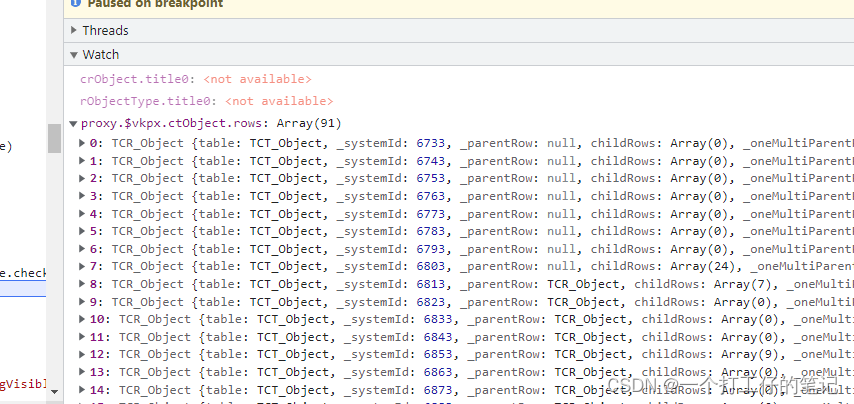
Task: Expand array row 11 with systemId 6843
Action: (x=82, y=336)
